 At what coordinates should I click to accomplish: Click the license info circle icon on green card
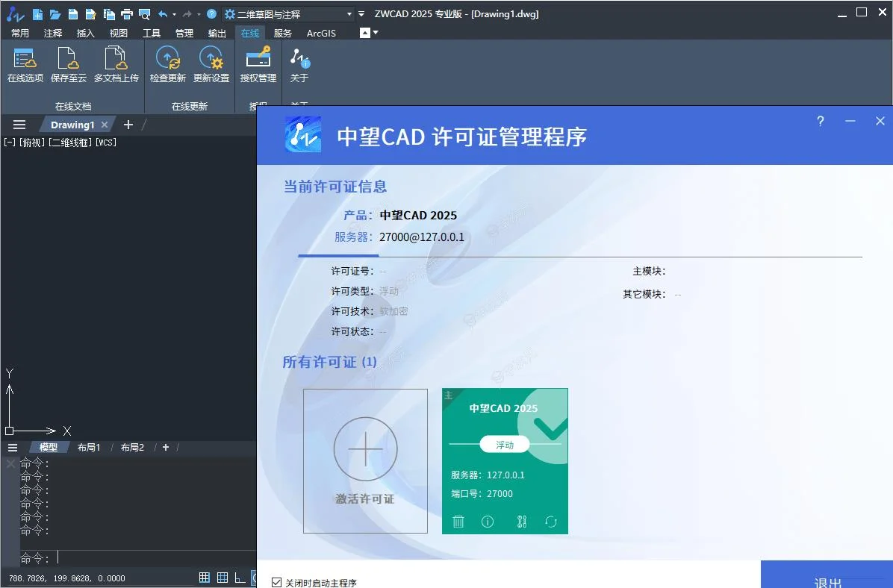point(488,522)
